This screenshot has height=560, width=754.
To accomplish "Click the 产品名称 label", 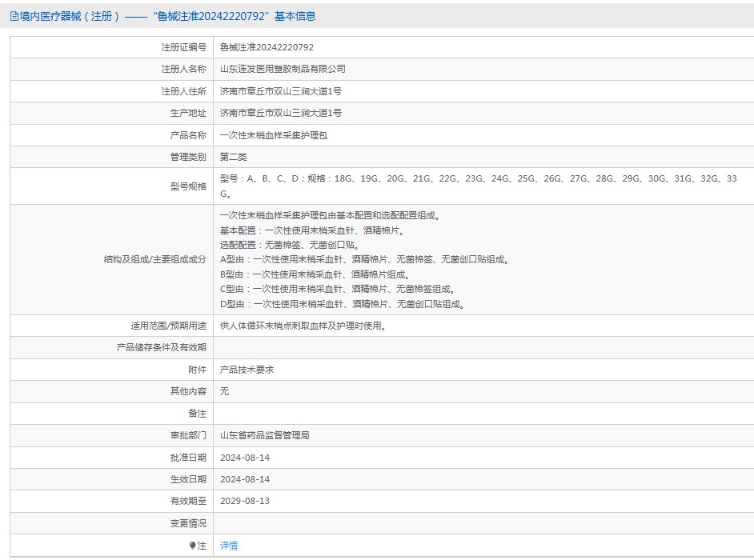I will click(188, 135).
